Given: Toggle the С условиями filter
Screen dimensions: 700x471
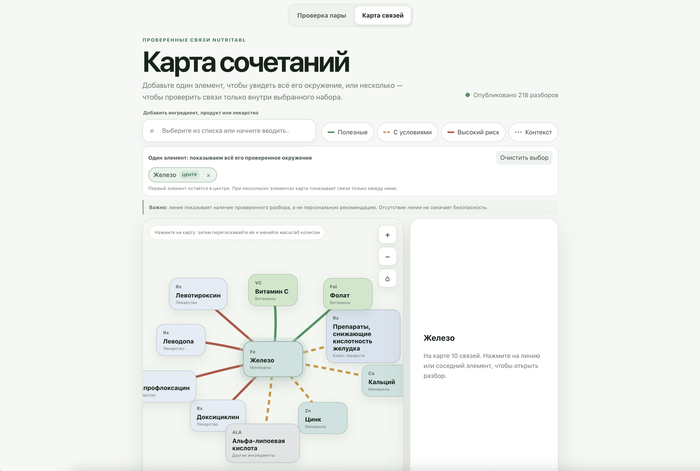Looking at the screenshot, I should point(408,132).
